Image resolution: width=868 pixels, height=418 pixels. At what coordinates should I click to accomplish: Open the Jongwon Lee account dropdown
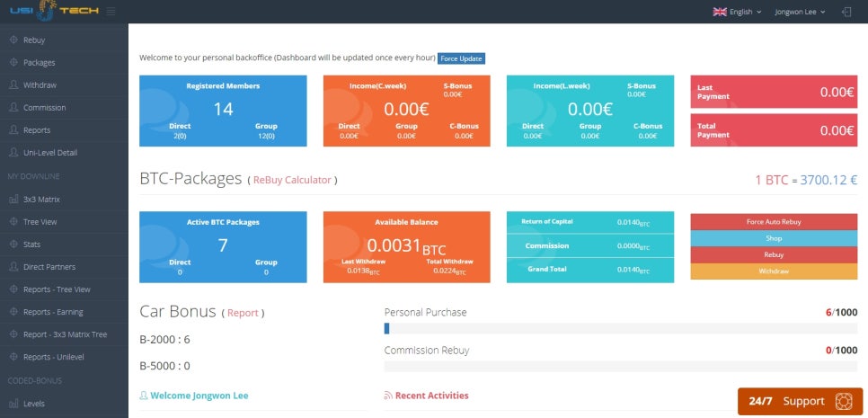pos(800,12)
